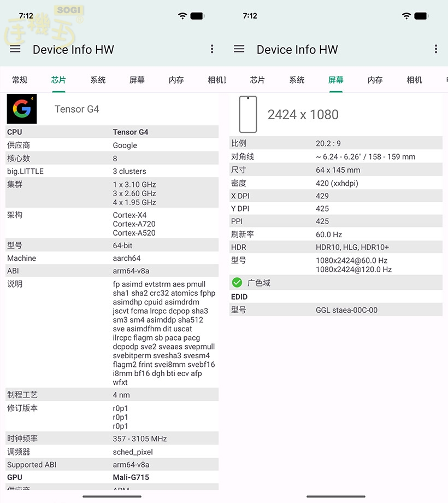
Task: Select EDID model GGL staea-00C-00
Action: 346,310
